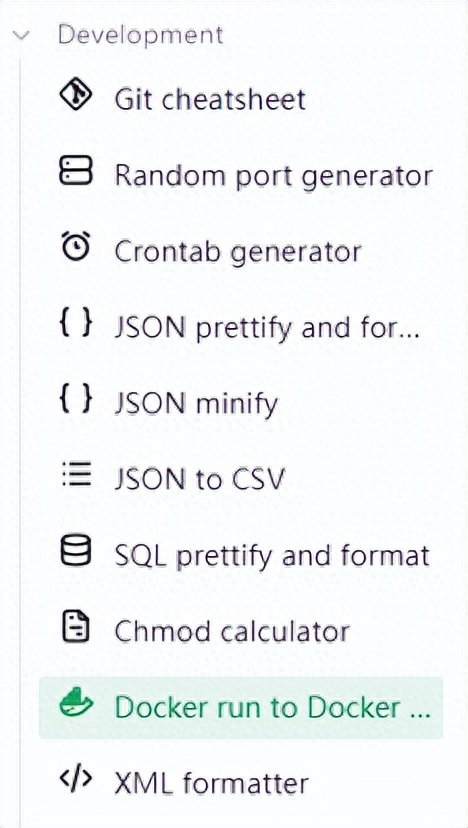Click the Chmod calculator file icon
This screenshot has width=468, height=828.
pyautogui.click(x=76, y=628)
